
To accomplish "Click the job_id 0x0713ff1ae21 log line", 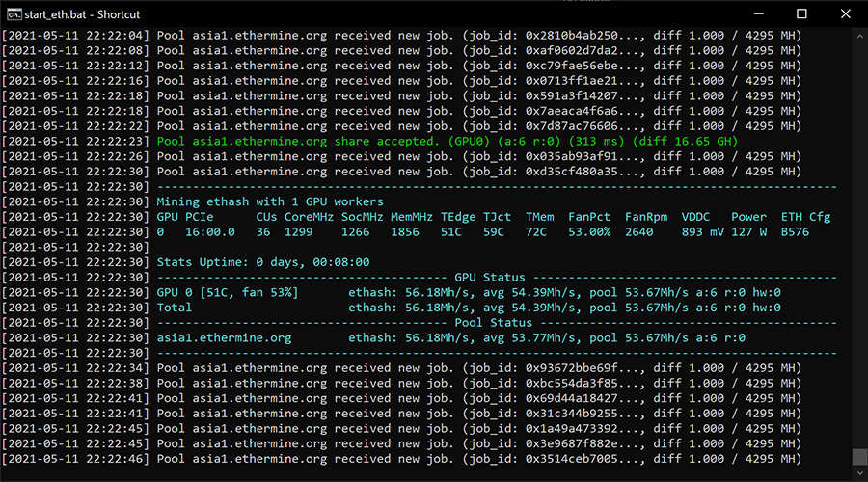I will pyautogui.click(x=401, y=81).
